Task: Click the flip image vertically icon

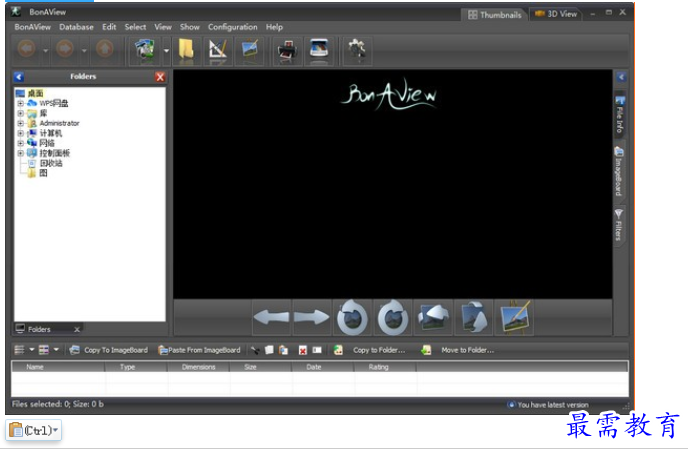Action: tap(474, 318)
